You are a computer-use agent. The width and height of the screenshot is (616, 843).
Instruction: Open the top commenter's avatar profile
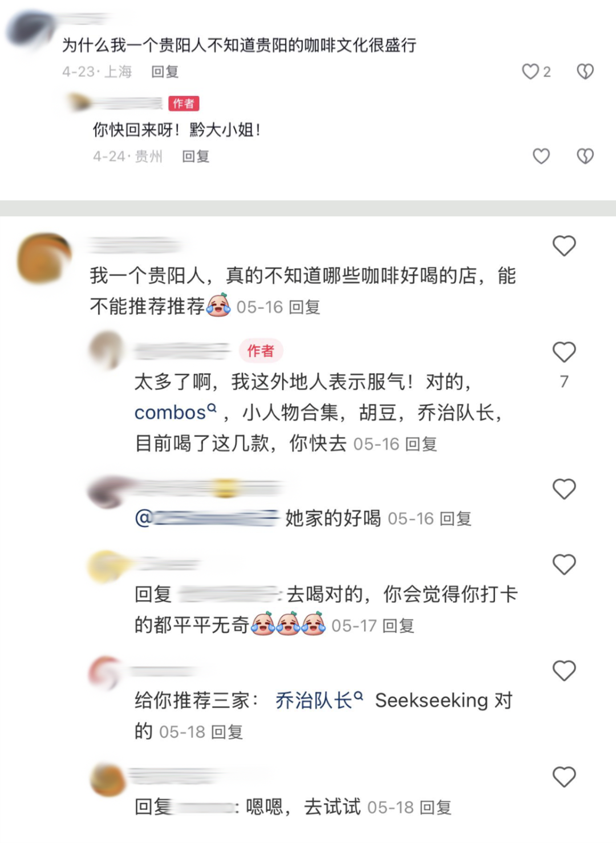30,30
